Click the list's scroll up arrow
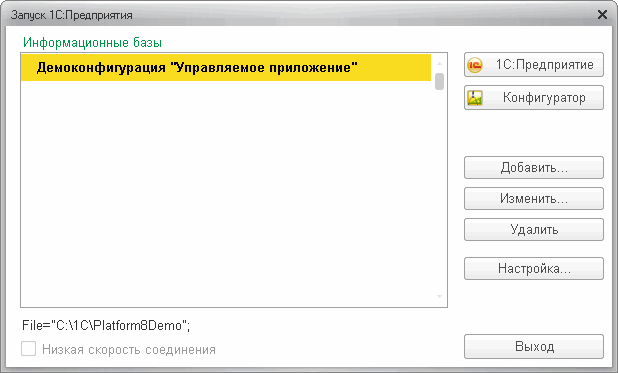618x373 pixels. pos(439,63)
